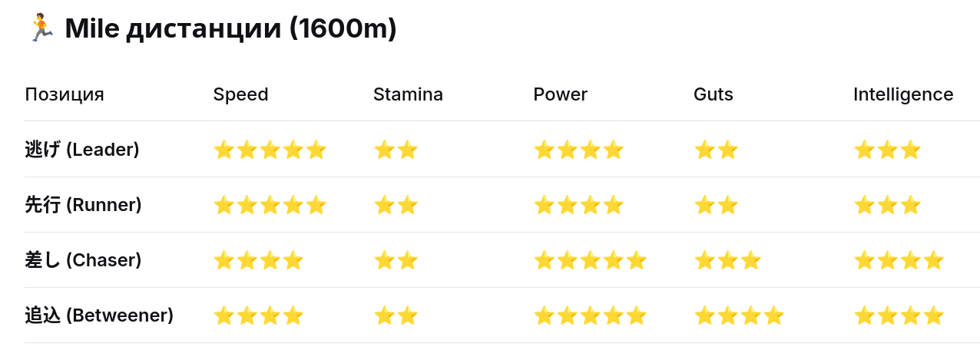980x350 pixels.
Task: Click the 差し (Chaser) row label
Action: coord(83,260)
